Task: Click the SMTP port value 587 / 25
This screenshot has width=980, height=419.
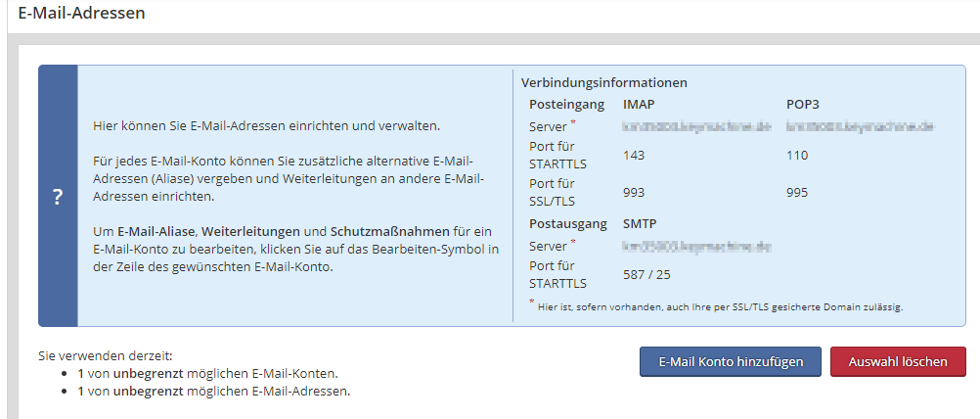Action: coord(646,274)
